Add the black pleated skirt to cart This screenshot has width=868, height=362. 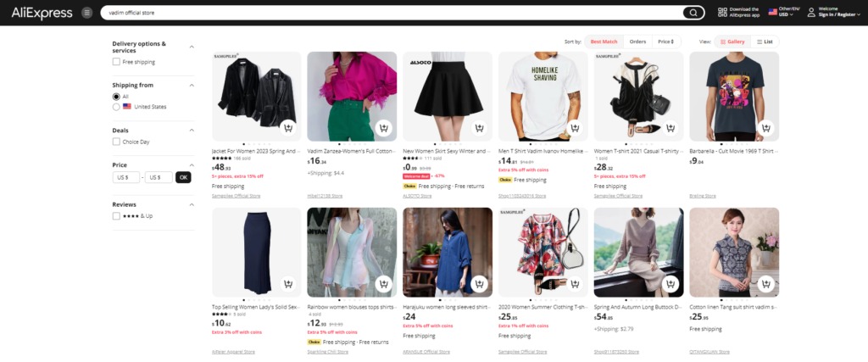pyautogui.click(x=480, y=129)
